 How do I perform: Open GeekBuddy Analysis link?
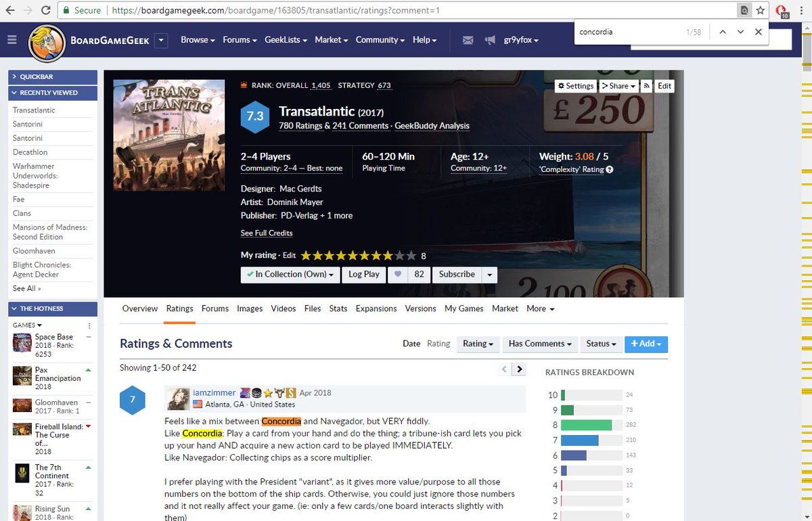[x=432, y=126]
